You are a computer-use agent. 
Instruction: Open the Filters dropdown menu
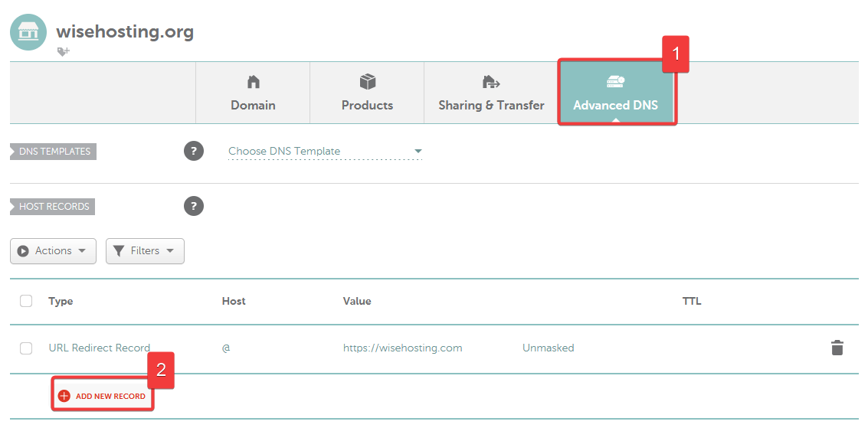tap(145, 251)
